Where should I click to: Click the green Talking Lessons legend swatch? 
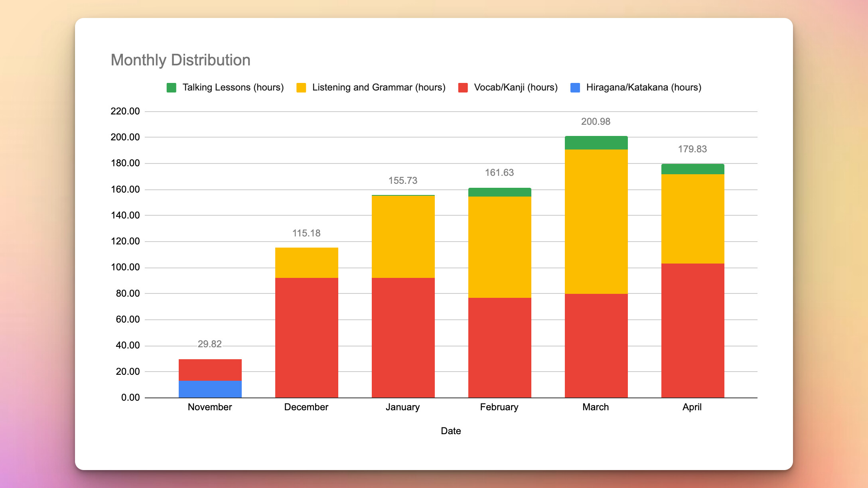[x=172, y=88]
